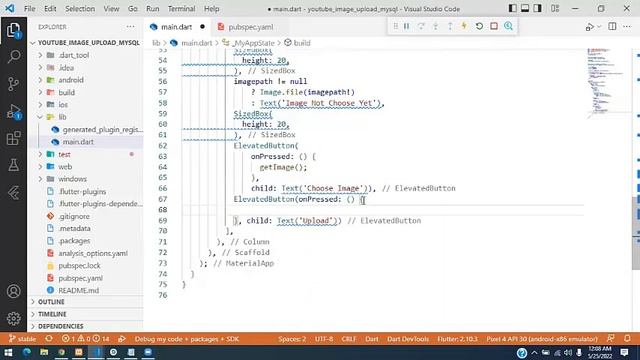Open the Run menu

(153, 9)
